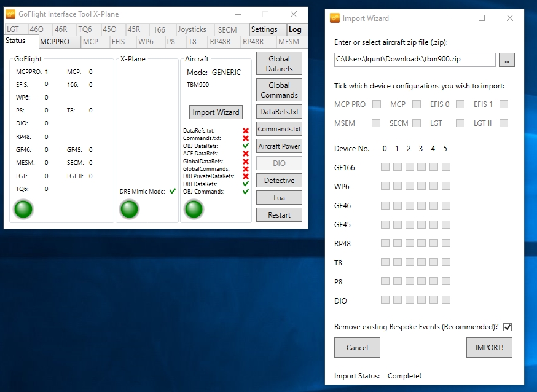Uncheck Remove existing Bespoke Events checkbox
537x392 pixels.
point(508,327)
